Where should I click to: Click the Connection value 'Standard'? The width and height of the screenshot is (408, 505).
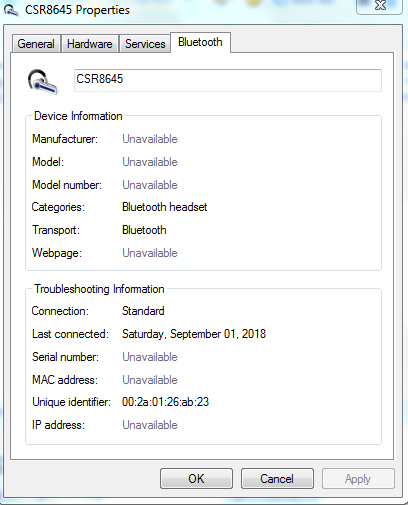143,311
